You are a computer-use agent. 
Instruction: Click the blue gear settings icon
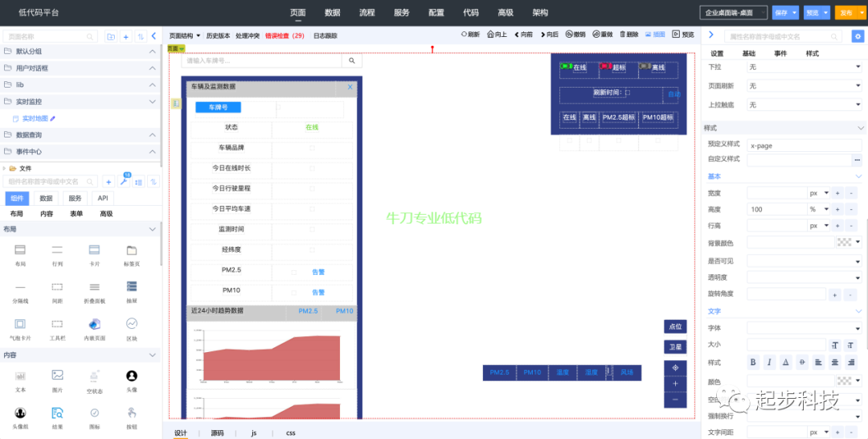point(858,36)
